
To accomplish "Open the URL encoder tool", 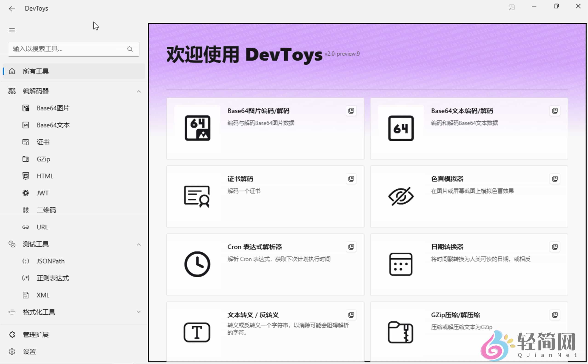I will (x=42, y=227).
